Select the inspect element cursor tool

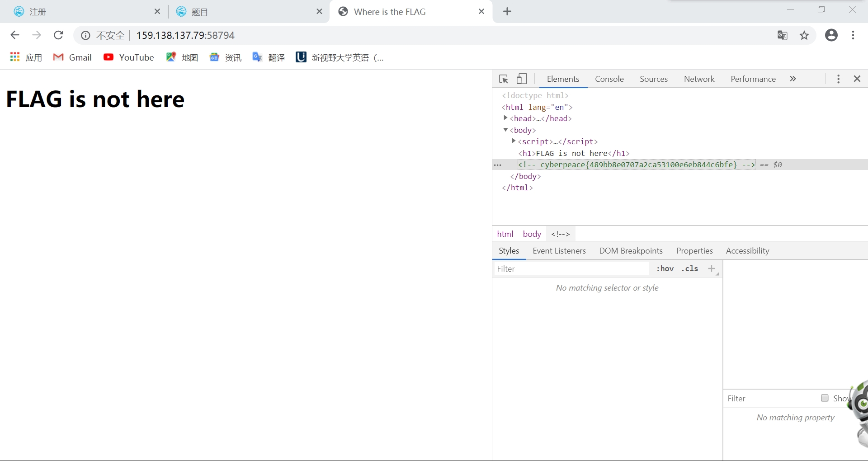[x=504, y=79]
